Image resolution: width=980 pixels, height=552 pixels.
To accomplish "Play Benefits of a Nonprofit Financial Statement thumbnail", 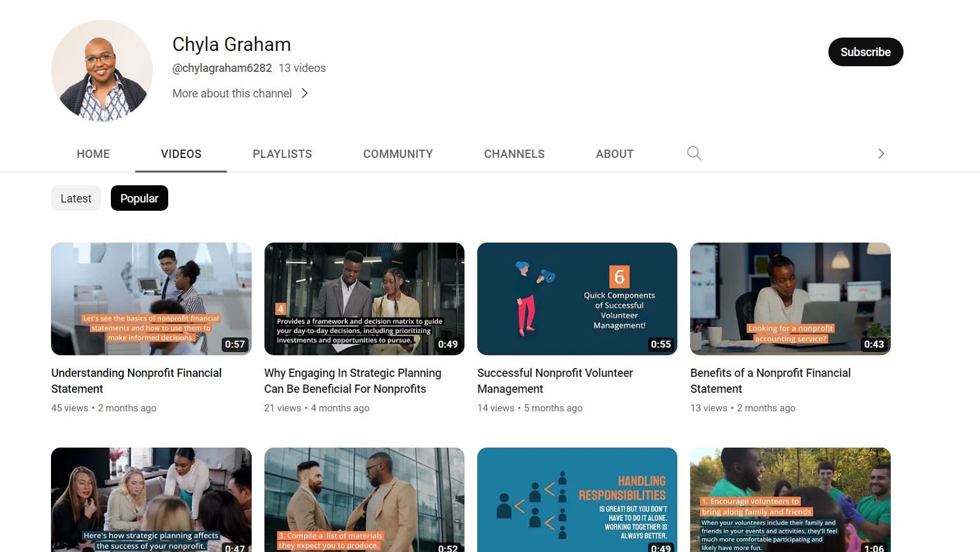I will click(x=790, y=299).
